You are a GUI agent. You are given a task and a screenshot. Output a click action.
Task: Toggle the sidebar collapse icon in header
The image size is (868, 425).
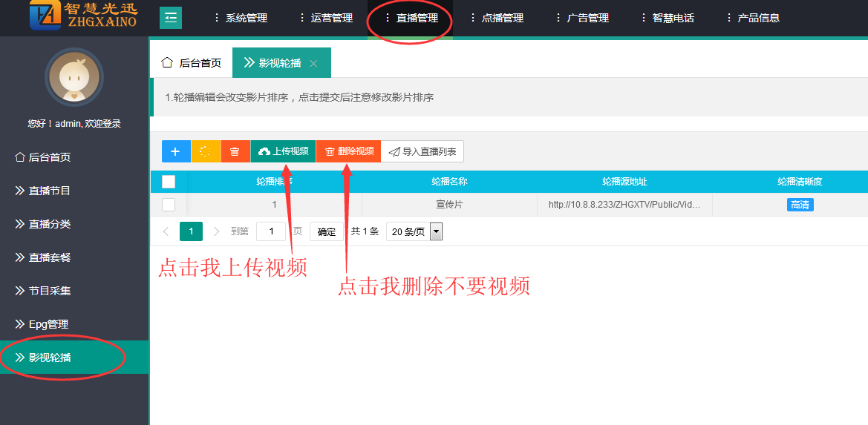pyautogui.click(x=171, y=18)
